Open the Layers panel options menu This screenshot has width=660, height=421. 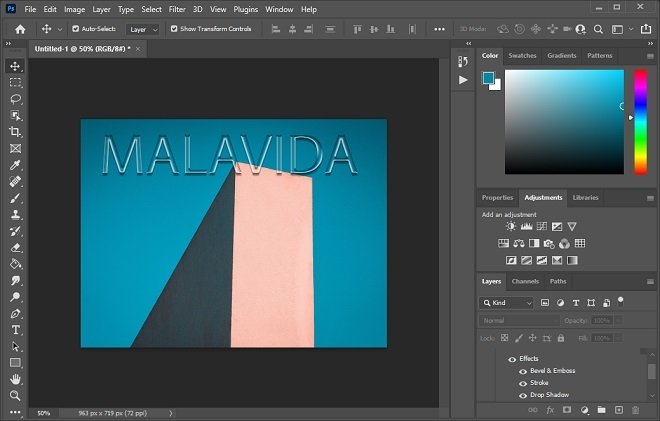tap(650, 282)
